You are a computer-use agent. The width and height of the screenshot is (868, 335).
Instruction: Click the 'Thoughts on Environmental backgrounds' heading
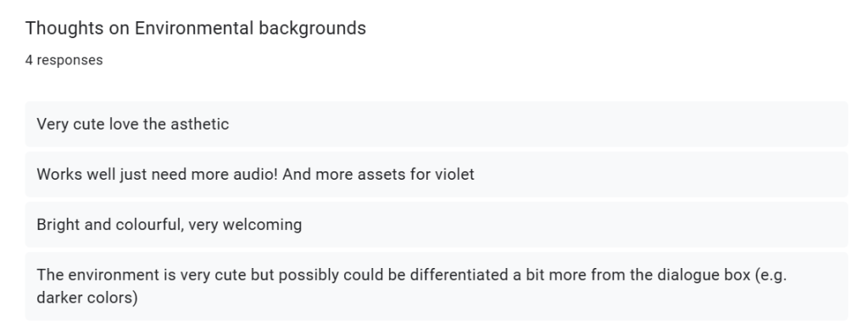[x=196, y=28]
